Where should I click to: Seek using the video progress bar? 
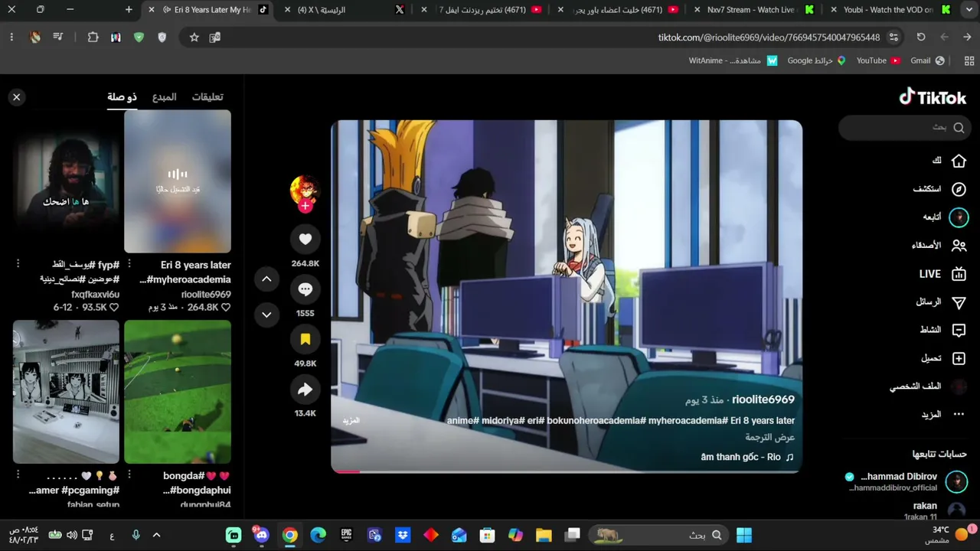coord(567,471)
